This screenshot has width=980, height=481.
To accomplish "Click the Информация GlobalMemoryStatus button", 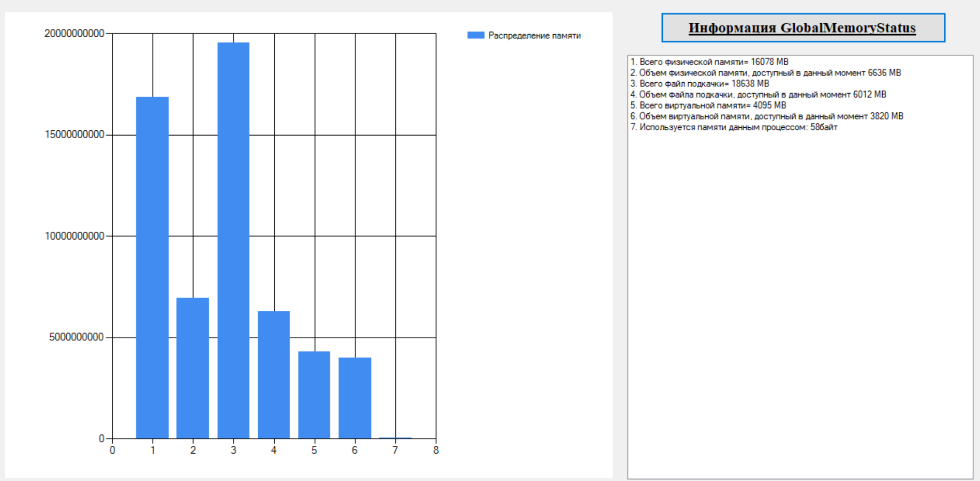I will coord(803,28).
